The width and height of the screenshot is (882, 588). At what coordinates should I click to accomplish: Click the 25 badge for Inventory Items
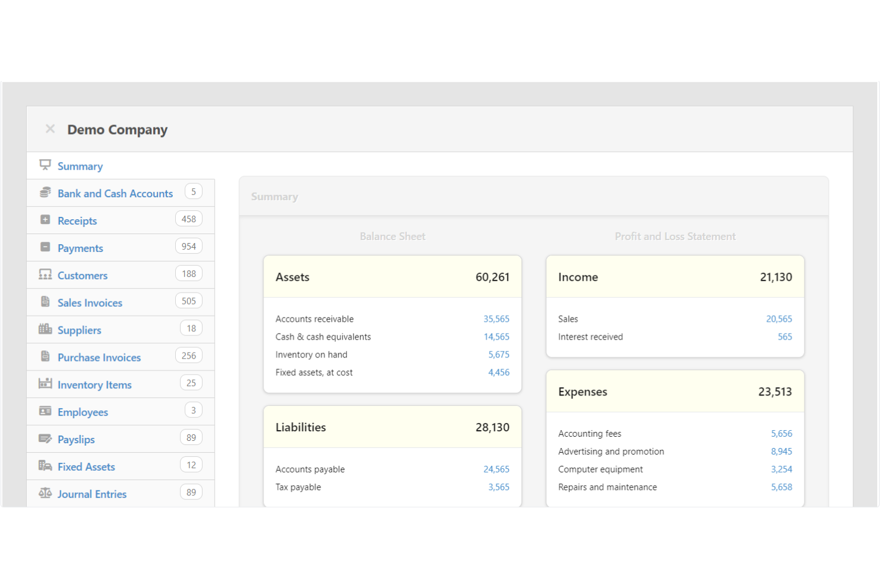click(x=191, y=383)
